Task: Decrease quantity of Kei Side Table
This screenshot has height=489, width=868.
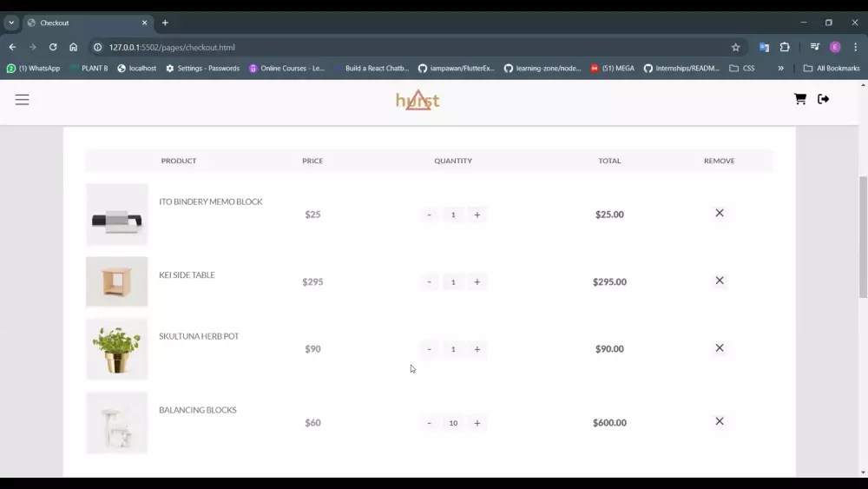Action: click(429, 282)
